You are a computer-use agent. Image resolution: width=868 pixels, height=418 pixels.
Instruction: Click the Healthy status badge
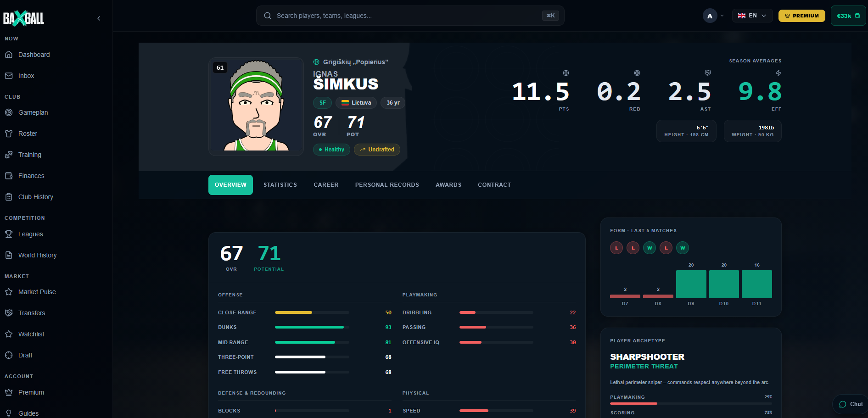click(x=331, y=150)
